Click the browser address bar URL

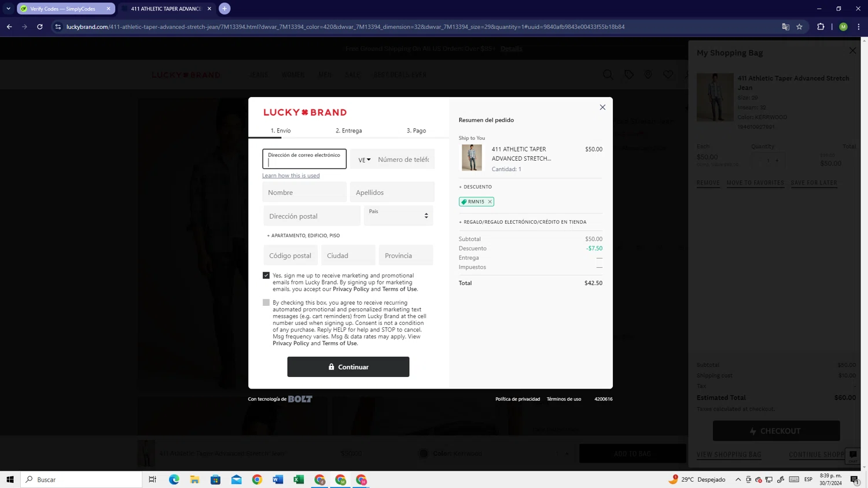pyautogui.click(x=345, y=27)
